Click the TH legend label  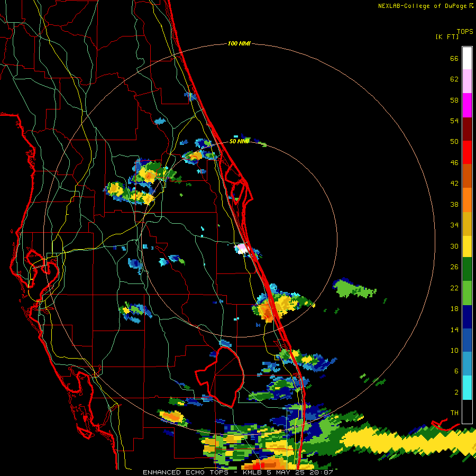pyautogui.click(x=454, y=413)
